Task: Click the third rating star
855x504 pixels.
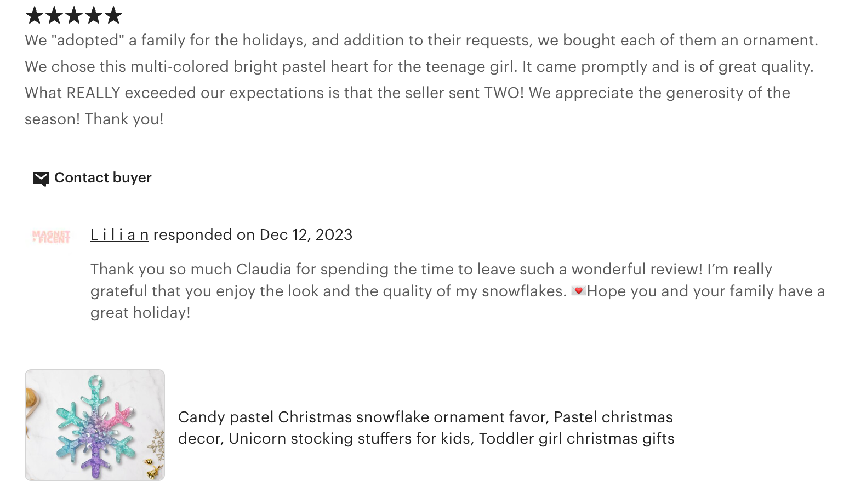Action: tap(73, 15)
